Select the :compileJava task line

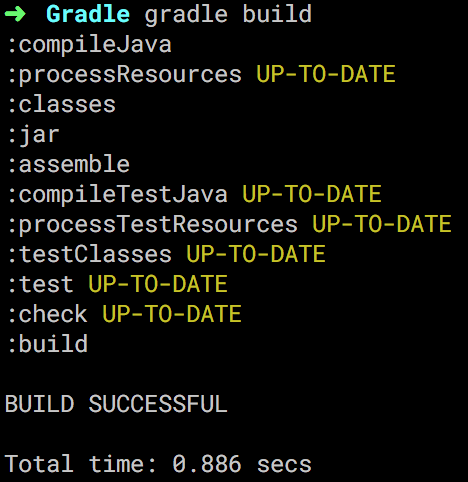(90, 44)
